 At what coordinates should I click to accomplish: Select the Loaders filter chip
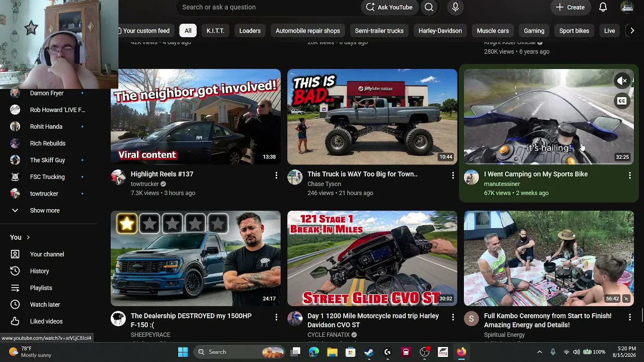[250, 31]
